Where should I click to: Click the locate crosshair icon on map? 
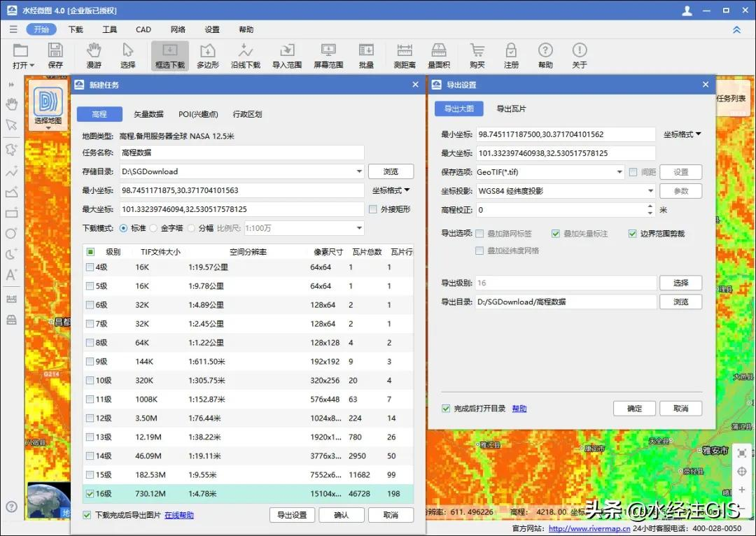click(741, 472)
